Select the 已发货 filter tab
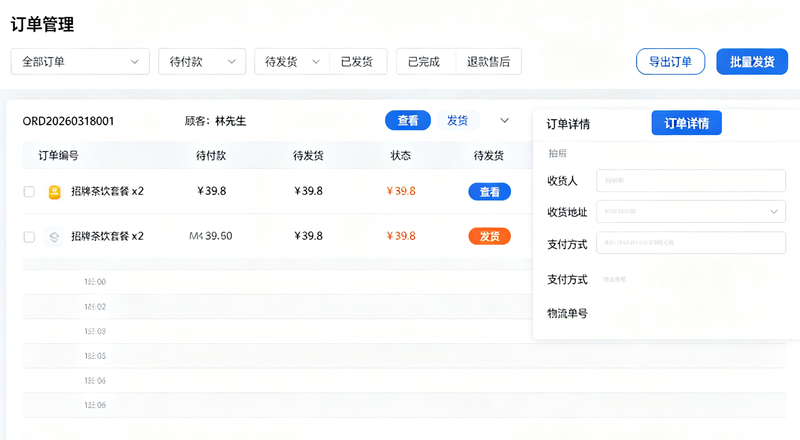Image resolution: width=800 pixels, height=440 pixels. point(357,62)
